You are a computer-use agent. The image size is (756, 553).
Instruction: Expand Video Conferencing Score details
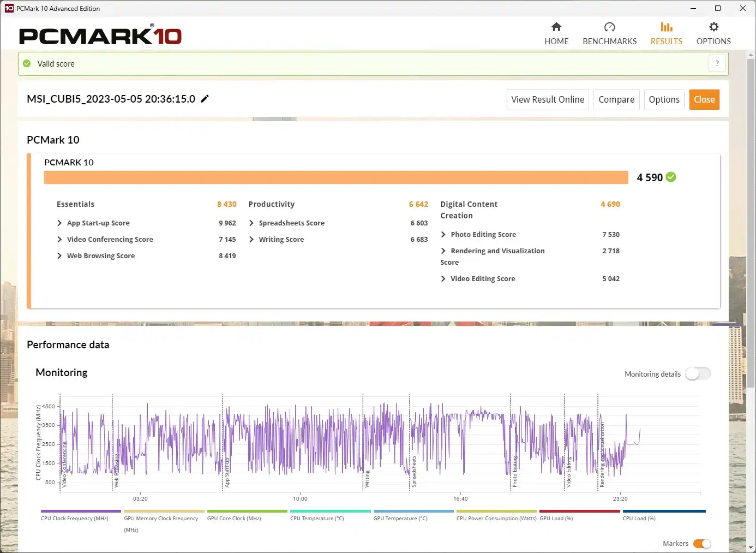point(59,239)
